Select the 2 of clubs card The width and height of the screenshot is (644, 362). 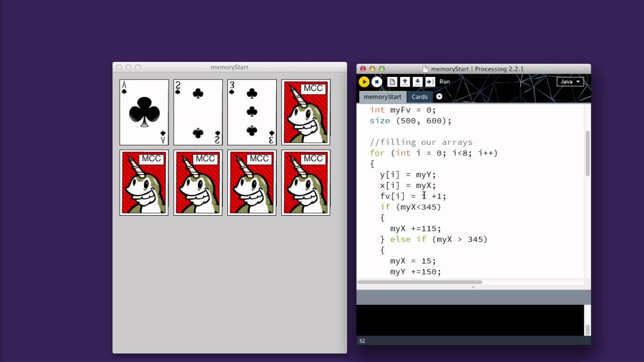click(x=198, y=112)
